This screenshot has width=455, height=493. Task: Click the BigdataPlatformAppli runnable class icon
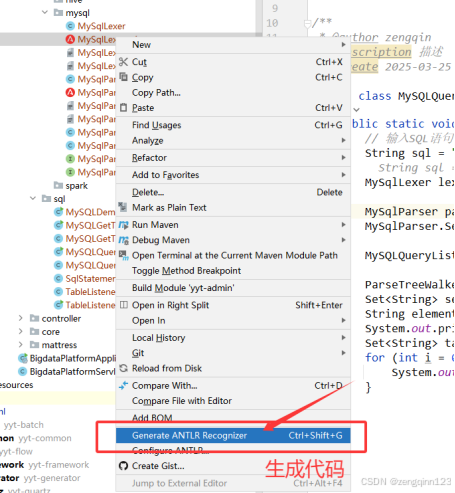coord(23,358)
